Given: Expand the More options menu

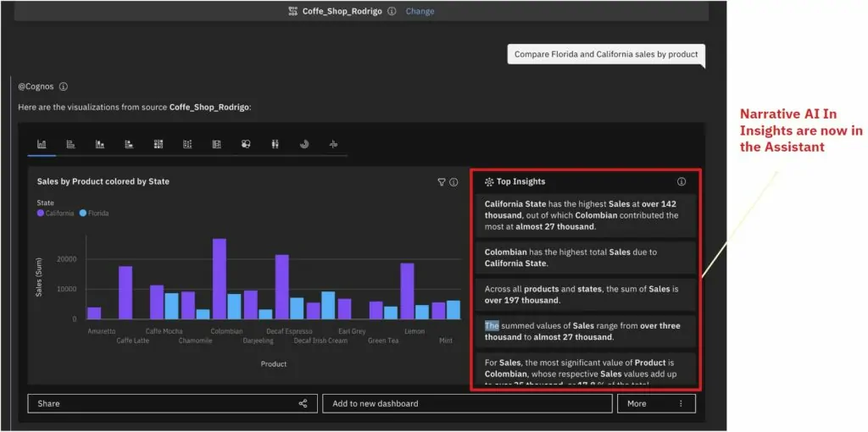Looking at the screenshot, I should click(655, 404).
